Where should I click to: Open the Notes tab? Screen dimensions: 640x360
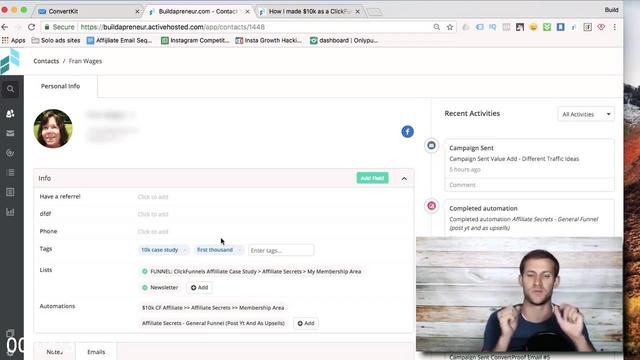(55, 352)
